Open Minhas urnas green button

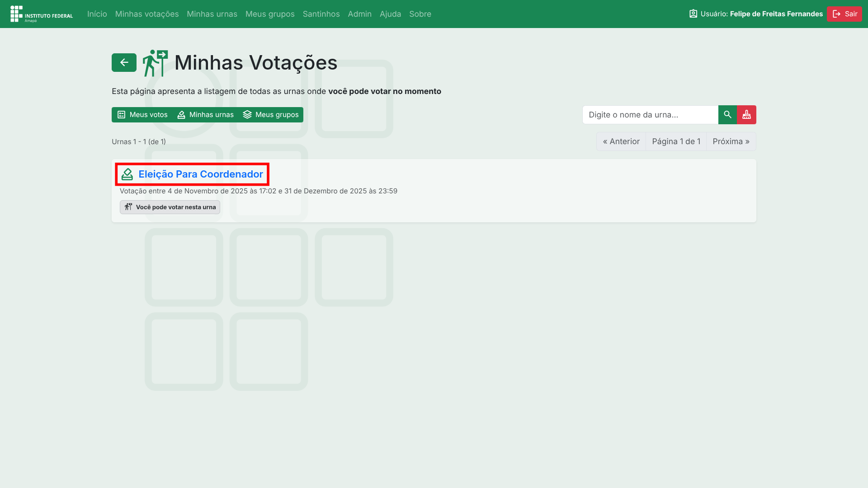click(x=205, y=115)
